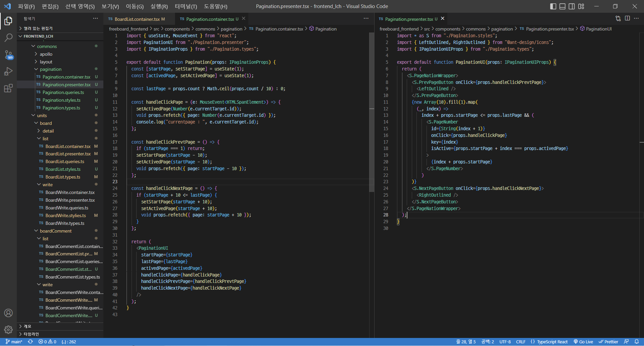Expand the 타임라인 section
Image resolution: width=644 pixels, height=346 pixels.
(x=31, y=334)
